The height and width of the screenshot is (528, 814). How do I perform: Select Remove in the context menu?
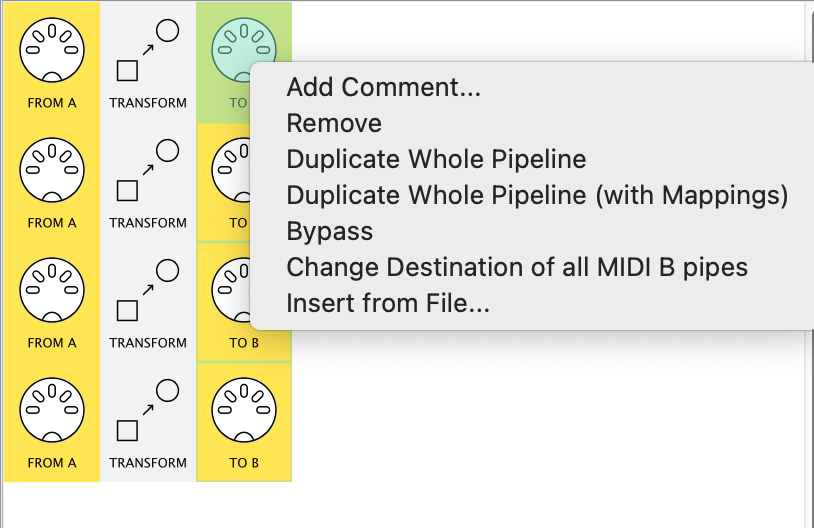click(334, 123)
